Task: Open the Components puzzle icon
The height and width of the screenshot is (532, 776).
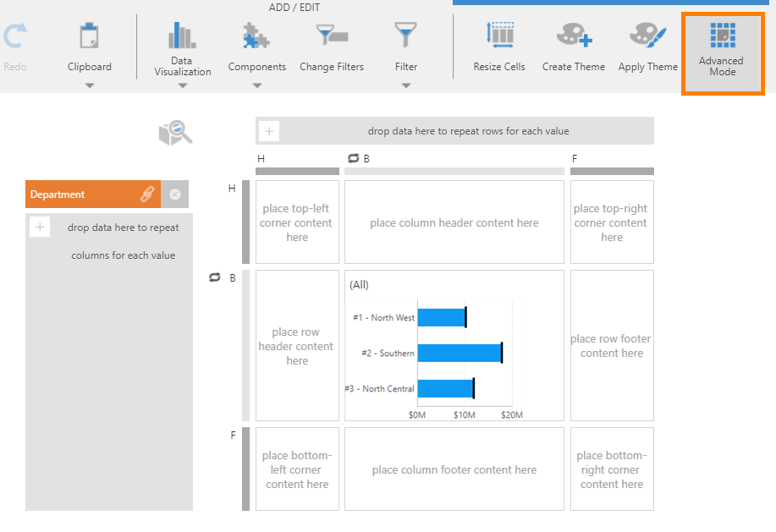Action: tap(256, 36)
